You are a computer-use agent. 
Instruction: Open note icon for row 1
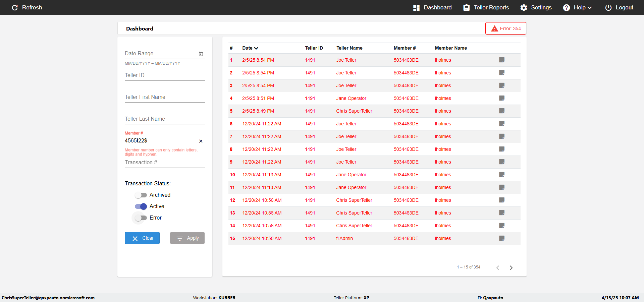[x=502, y=60]
